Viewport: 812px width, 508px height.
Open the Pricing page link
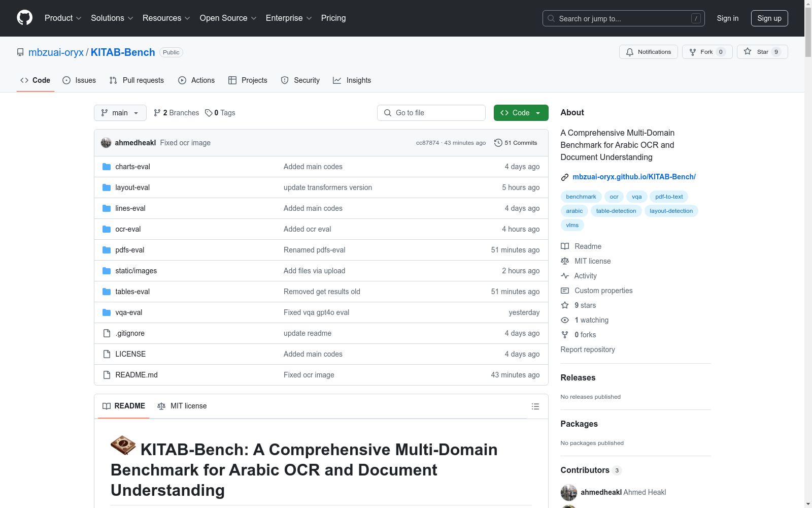coord(333,18)
